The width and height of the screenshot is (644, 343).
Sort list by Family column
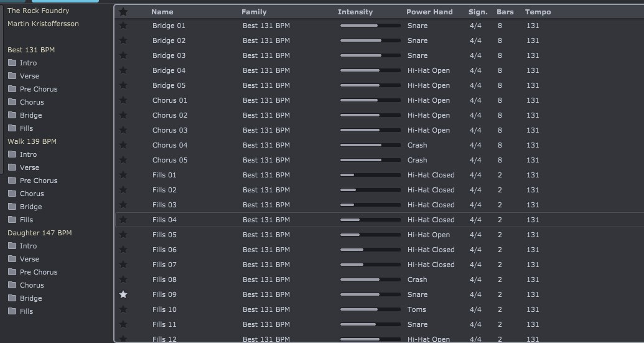click(254, 12)
